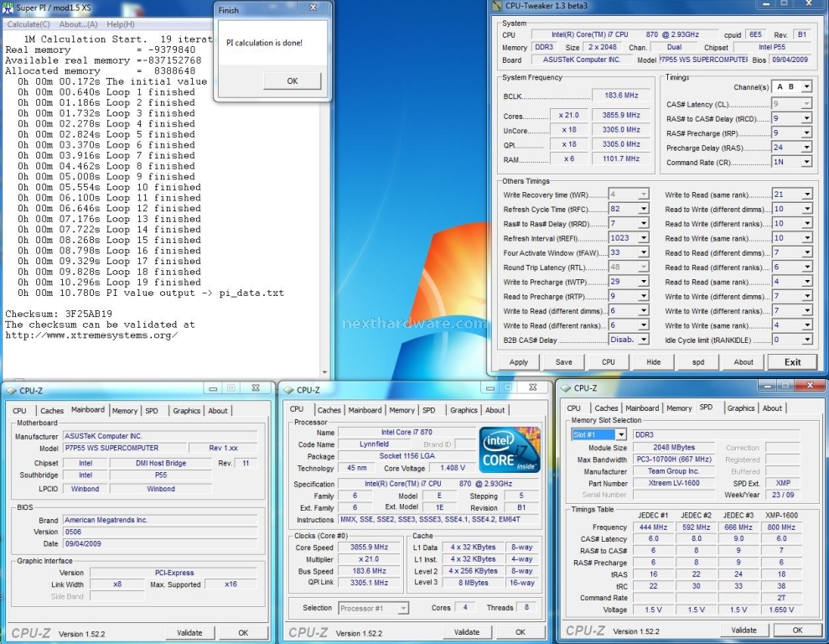Click the http://www.xtremesystems.org/ text

click(91, 335)
